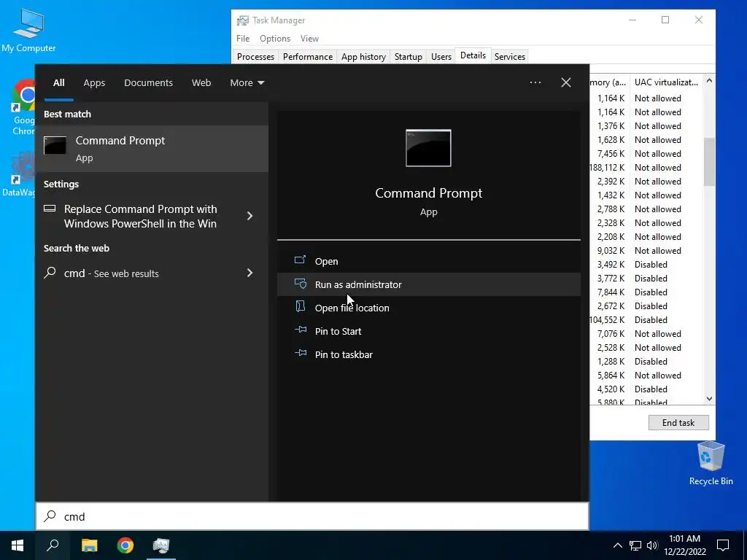Choose Pin to Start
Viewport: 747px width, 560px height.
429,331
